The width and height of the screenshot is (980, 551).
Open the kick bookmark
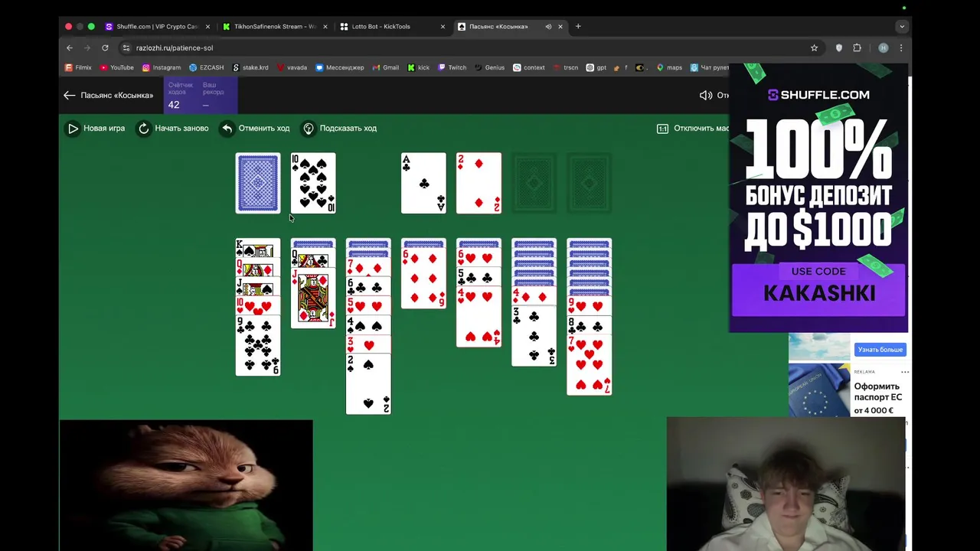coord(419,67)
